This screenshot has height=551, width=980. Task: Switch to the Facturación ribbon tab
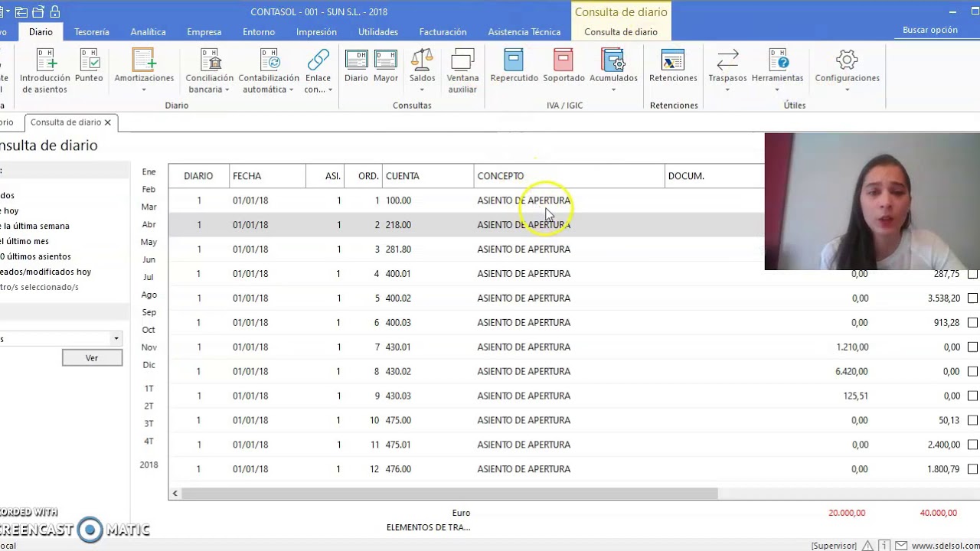tap(443, 32)
